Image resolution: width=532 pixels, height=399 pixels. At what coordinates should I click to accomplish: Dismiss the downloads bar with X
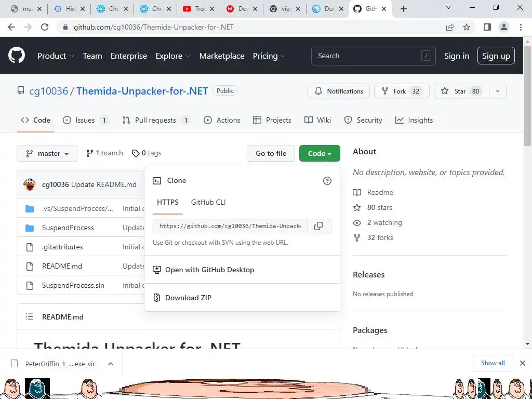coord(523,363)
